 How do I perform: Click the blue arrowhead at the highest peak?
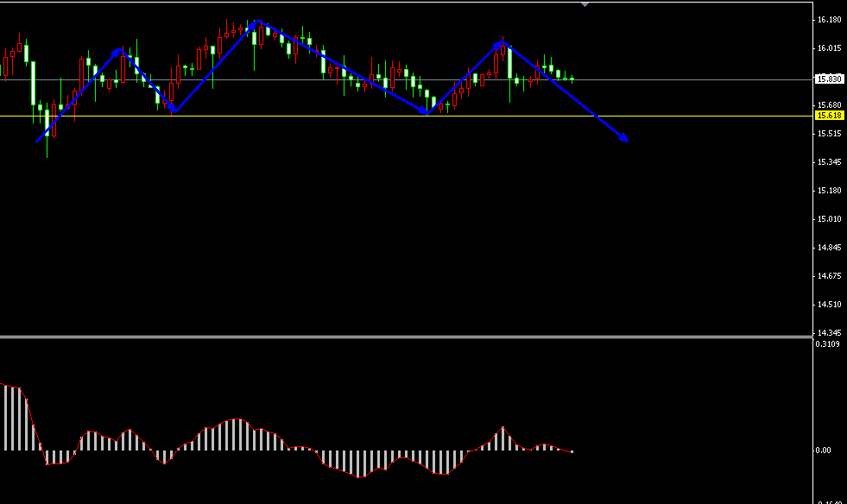pos(256,22)
